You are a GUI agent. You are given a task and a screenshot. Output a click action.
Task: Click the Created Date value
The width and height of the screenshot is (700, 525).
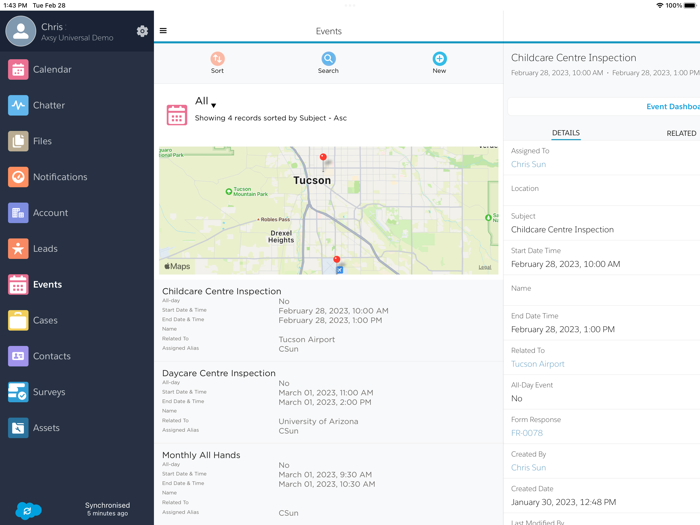pos(563,502)
